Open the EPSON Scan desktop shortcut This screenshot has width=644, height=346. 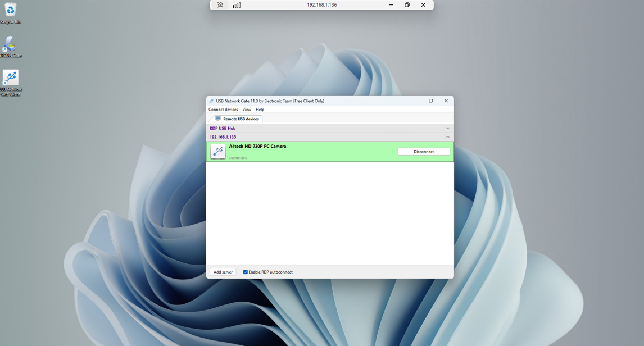(10, 47)
